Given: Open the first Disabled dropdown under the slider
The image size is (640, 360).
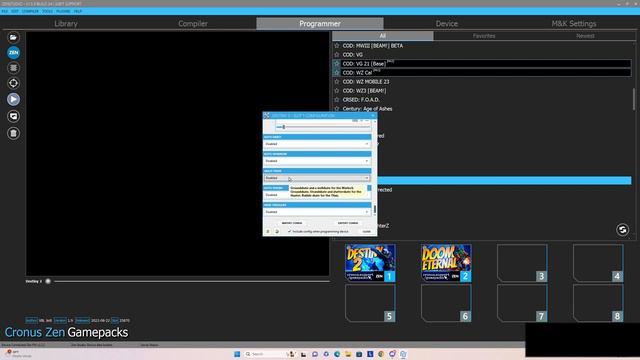Looking at the screenshot, I should coord(317,144).
